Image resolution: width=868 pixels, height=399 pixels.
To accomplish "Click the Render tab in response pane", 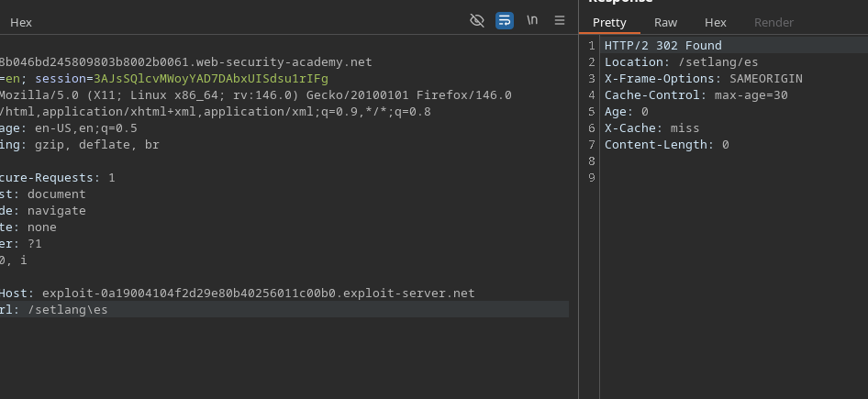I will pyautogui.click(x=773, y=22).
